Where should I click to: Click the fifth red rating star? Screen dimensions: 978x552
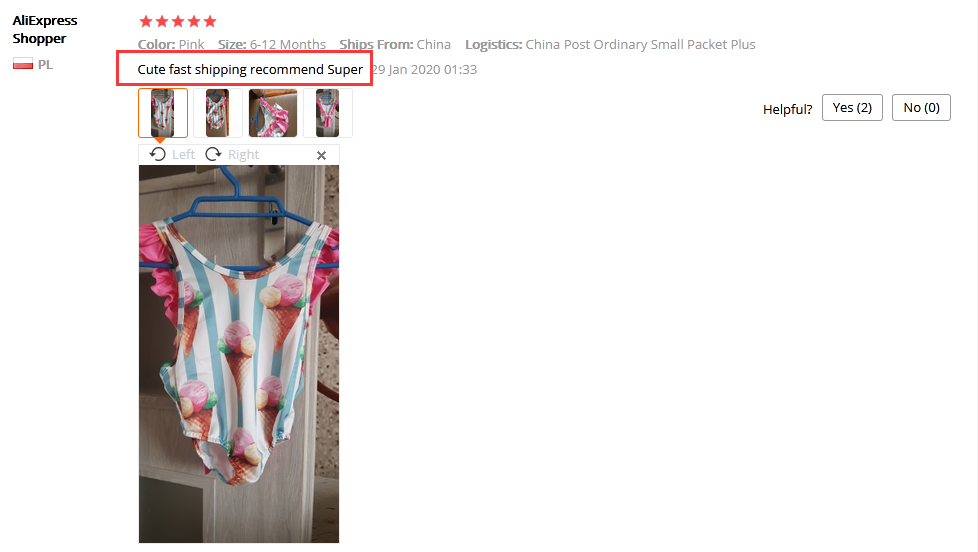pos(210,22)
